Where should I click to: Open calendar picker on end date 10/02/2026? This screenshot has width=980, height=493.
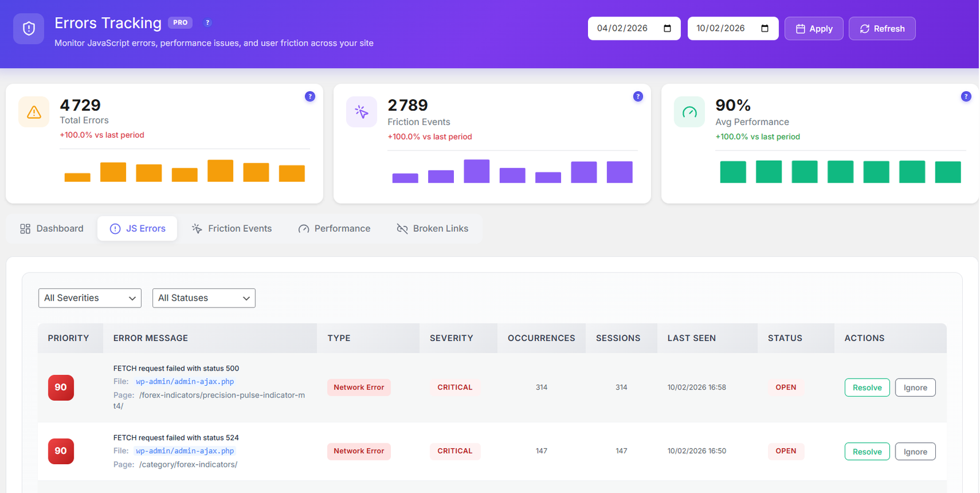(x=764, y=29)
